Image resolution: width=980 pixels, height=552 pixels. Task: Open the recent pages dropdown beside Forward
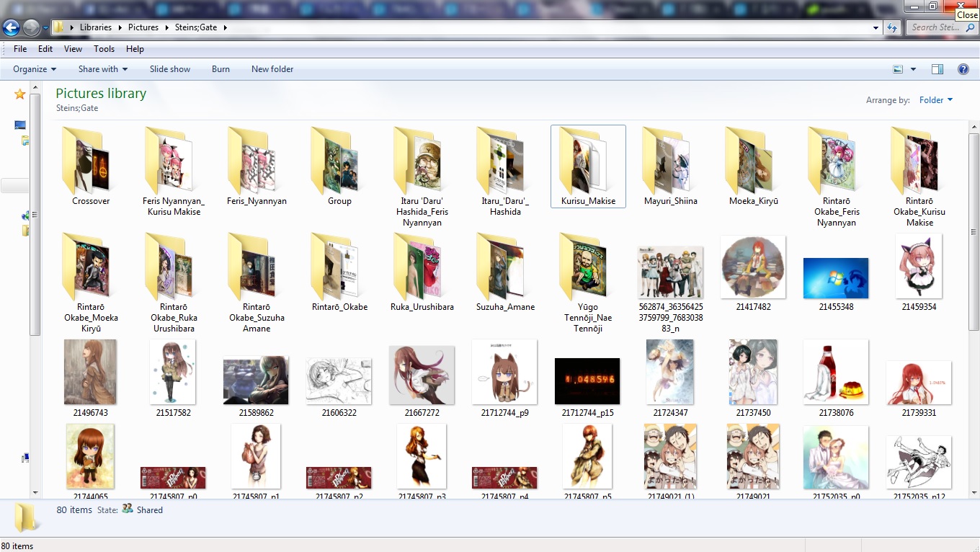(45, 27)
